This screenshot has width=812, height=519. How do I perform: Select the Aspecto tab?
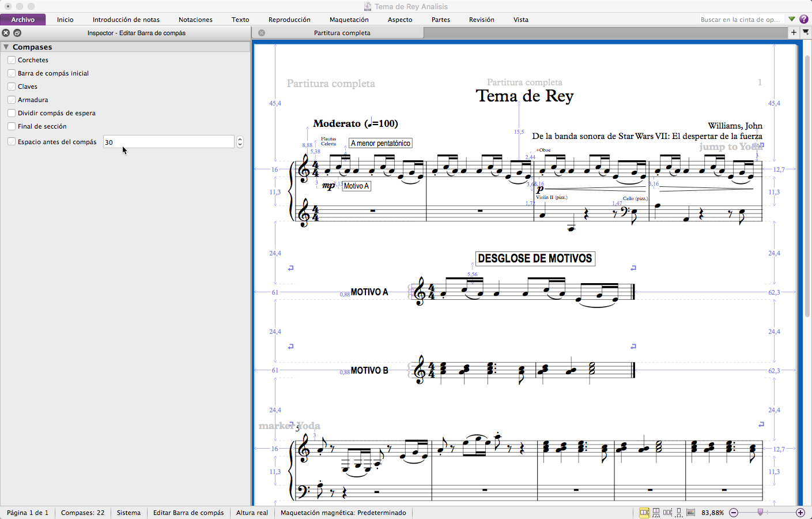pos(400,20)
